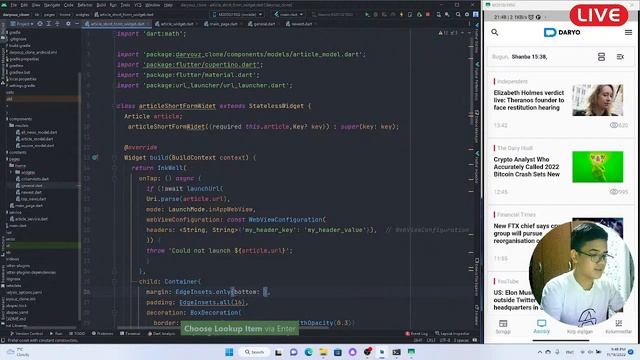The image size is (640, 360).
Task: Click the Windows Start button
Action: click(229, 352)
